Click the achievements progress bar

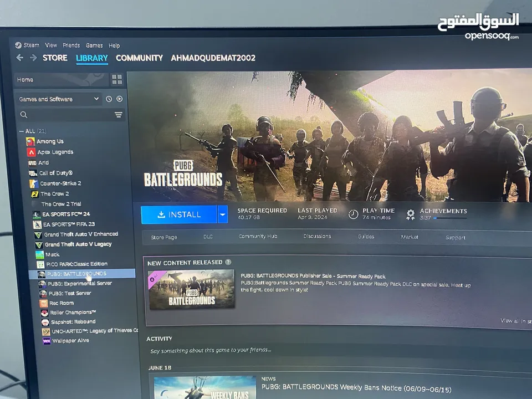coord(450,218)
